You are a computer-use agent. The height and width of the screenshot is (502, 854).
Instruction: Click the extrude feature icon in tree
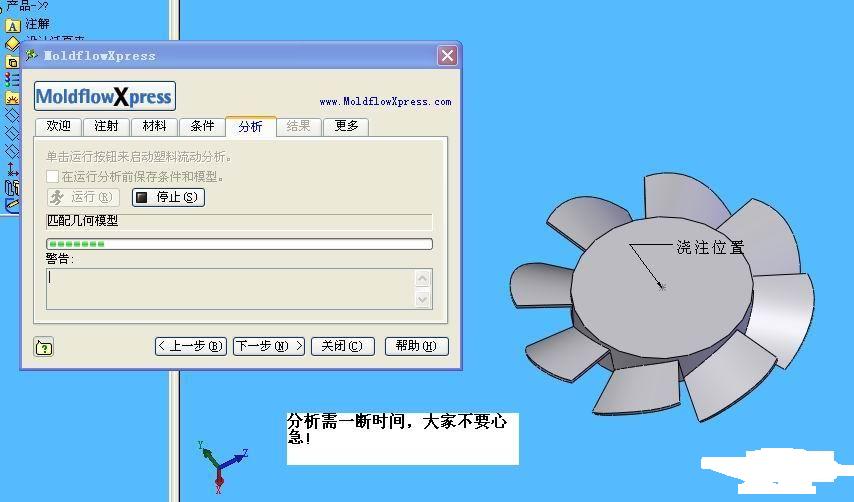click(x=12, y=188)
